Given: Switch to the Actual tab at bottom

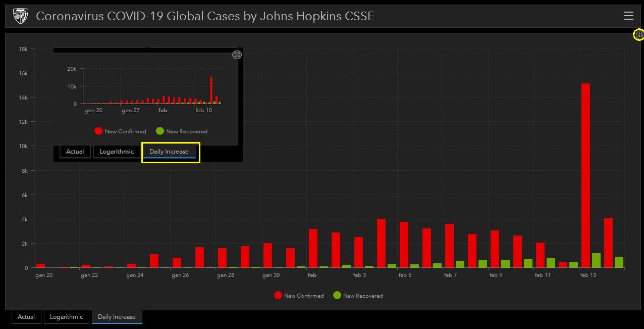Looking at the screenshot, I should coord(26,317).
